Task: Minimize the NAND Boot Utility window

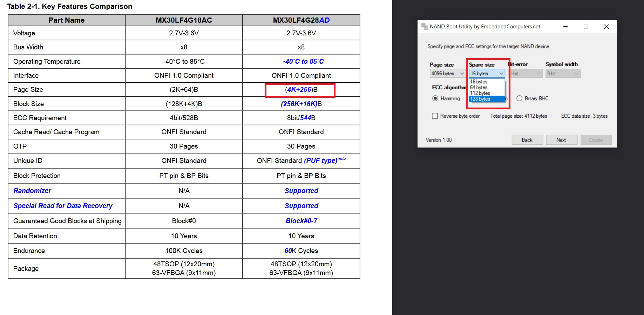Action: (x=565, y=27)
